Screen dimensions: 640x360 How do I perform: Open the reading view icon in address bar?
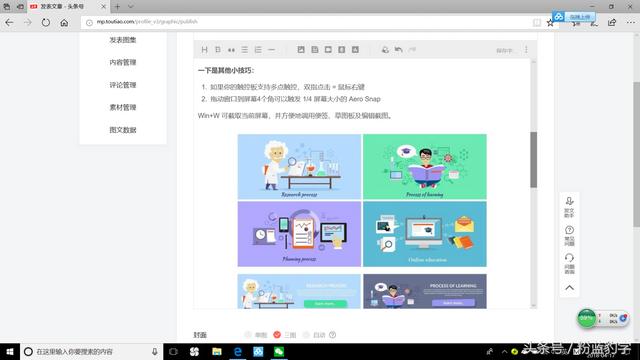(537, 23)
